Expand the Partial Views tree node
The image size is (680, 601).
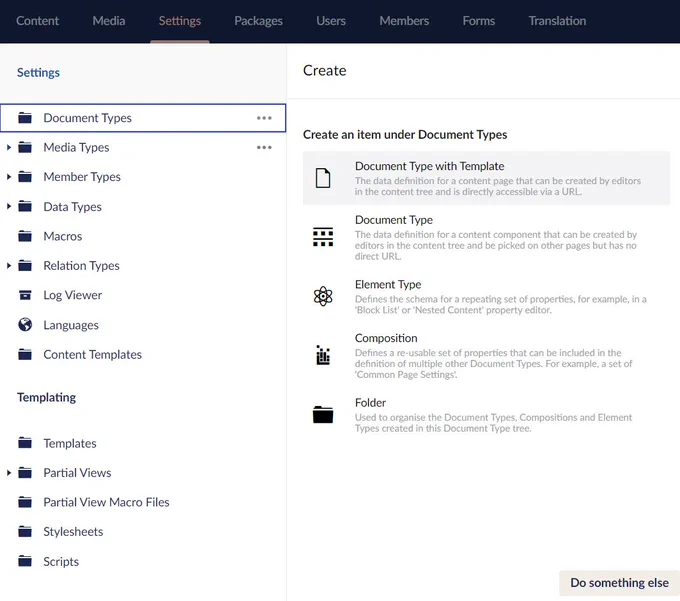coord(9,472)
